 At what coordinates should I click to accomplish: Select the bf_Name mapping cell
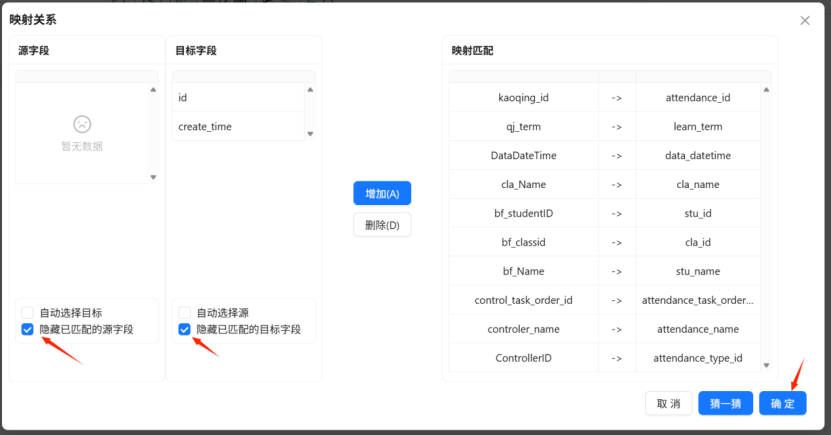(x=524, y=271)
